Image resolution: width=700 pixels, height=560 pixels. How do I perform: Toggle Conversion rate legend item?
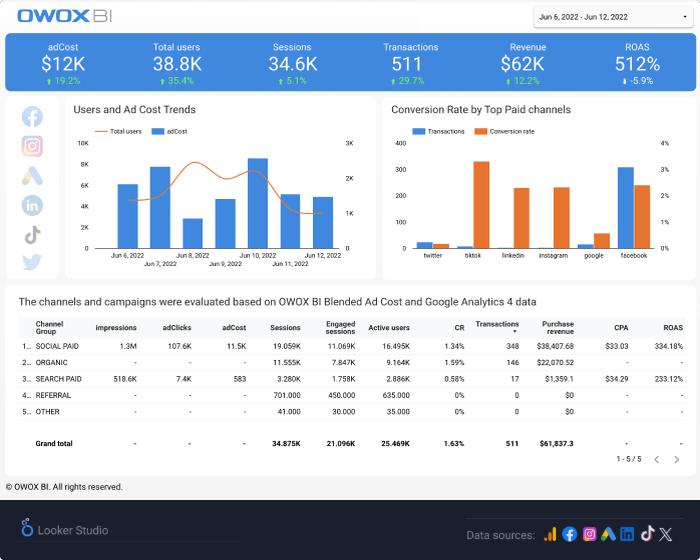point(504,131)
